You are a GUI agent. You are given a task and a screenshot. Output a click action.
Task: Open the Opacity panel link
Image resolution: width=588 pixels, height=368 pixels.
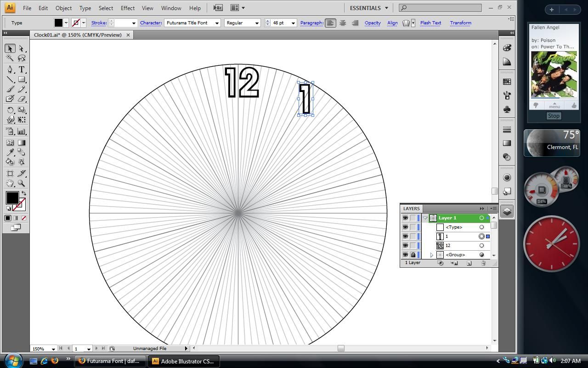(372, 23)
